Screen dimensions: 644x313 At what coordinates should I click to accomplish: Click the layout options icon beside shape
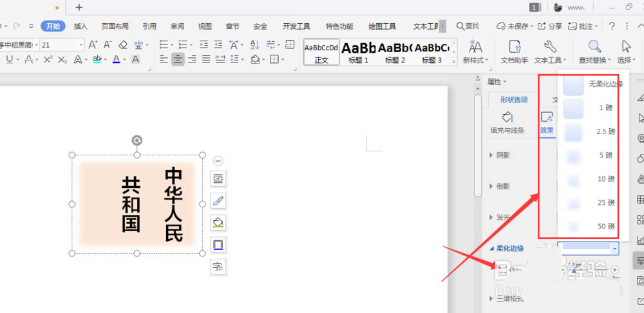click(x=218, y=178)
